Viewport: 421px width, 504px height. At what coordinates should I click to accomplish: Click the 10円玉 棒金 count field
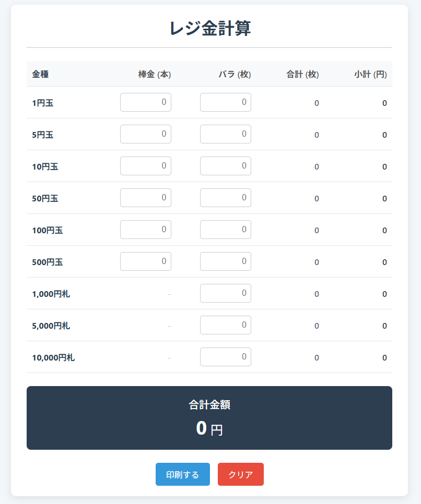tap(146, 166)
